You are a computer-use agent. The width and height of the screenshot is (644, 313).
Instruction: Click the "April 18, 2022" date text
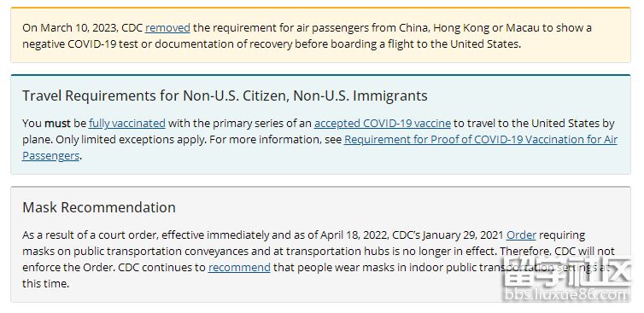point(353,235)
